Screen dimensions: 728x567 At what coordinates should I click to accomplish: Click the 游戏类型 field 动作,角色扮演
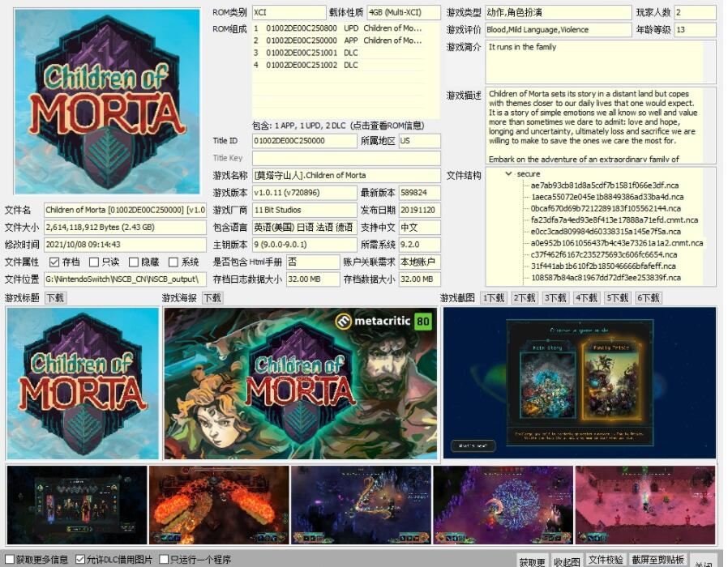tap(559, 12)
